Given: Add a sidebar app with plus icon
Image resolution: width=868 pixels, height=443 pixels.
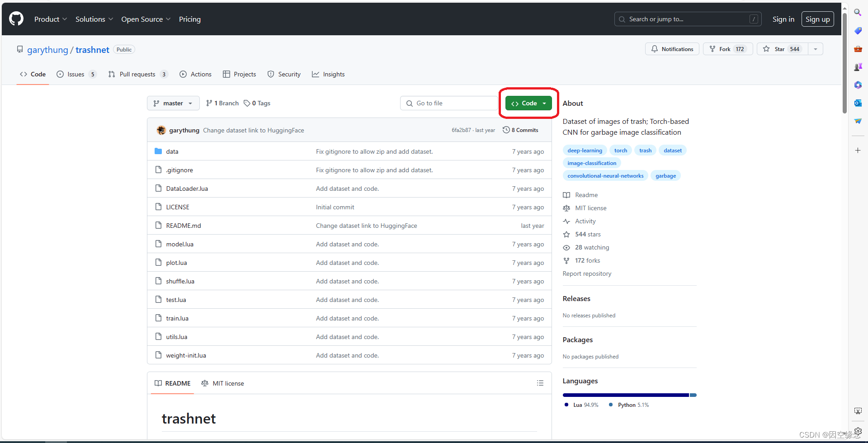Looking at the screenshot, I should [x=858, y=150].
